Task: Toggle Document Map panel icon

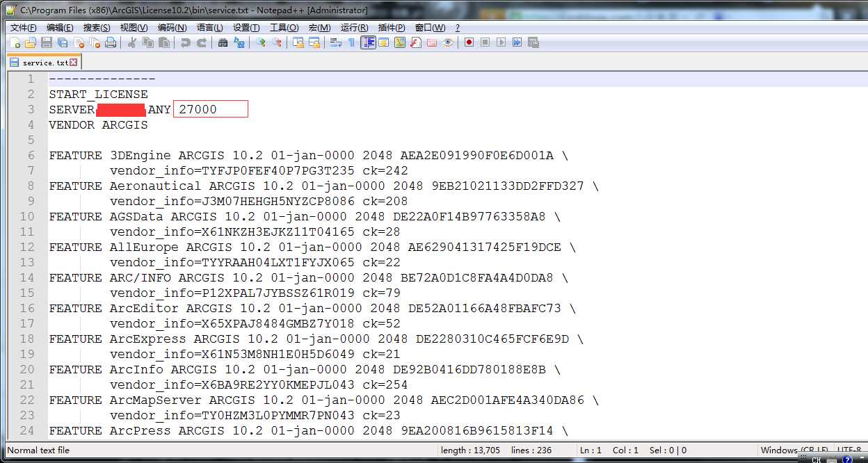Action: click(400, 42)
